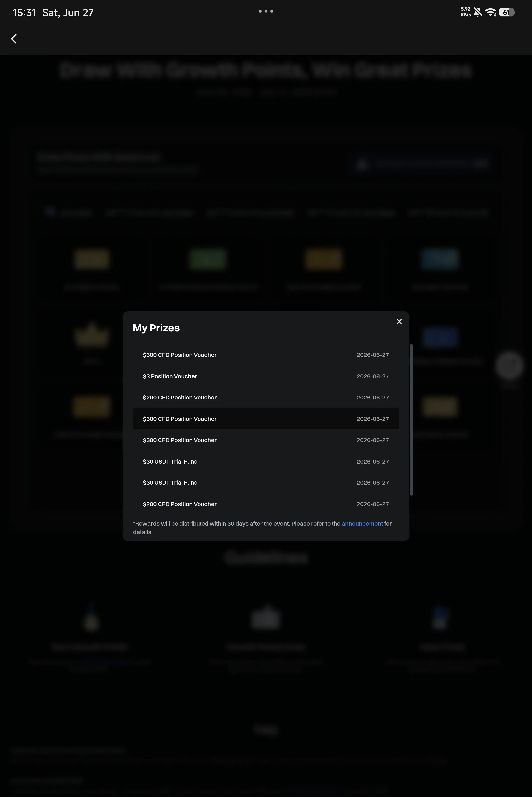This screenshot has height=797, width=532.
Task: Tap the three-dot indicator at top center
Action: coord(266,11)
